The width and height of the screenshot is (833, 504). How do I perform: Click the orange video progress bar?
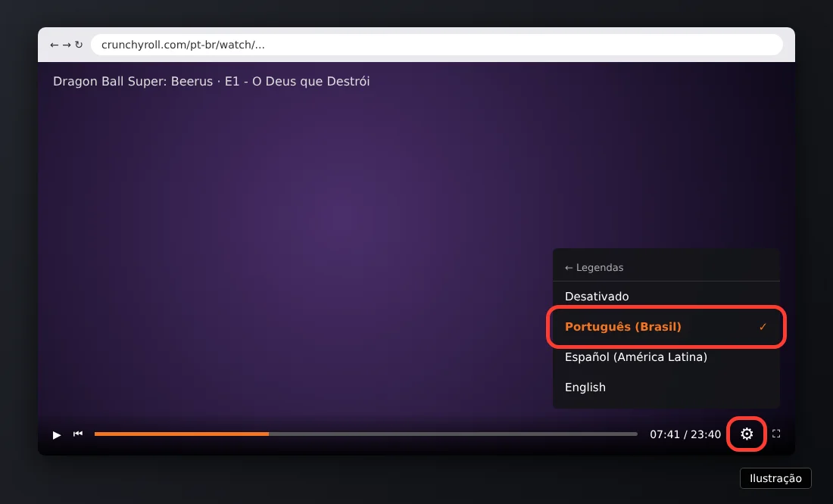coord(366,434)
